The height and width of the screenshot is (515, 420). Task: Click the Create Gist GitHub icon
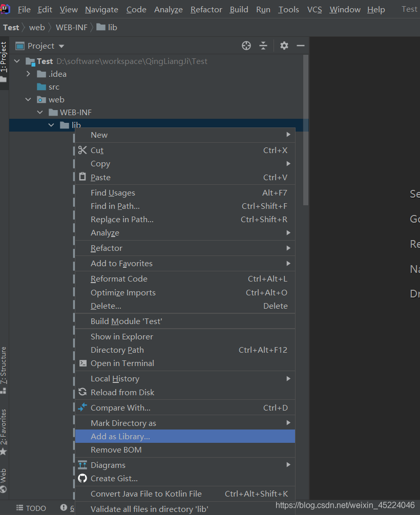[x=83, y=478]
